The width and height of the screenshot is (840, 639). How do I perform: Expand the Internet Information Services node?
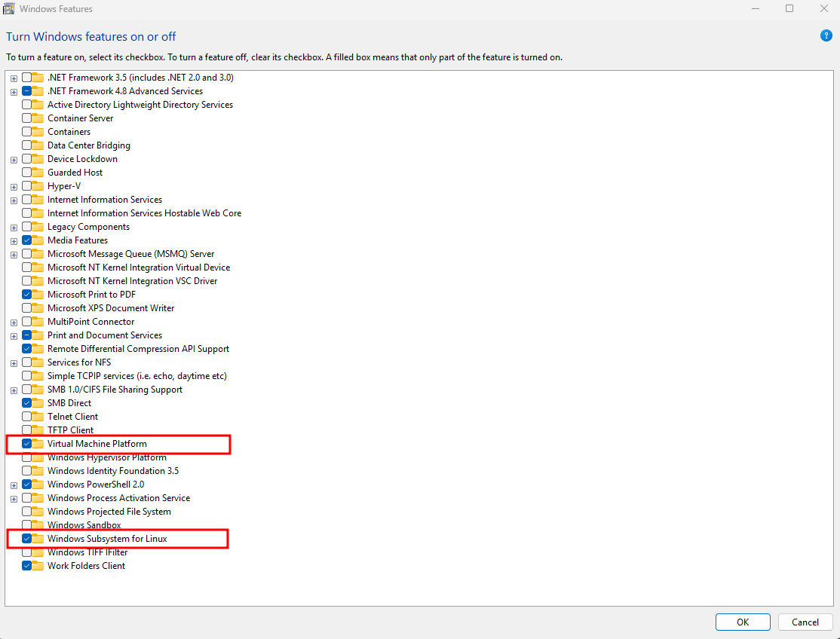(14, 200)
